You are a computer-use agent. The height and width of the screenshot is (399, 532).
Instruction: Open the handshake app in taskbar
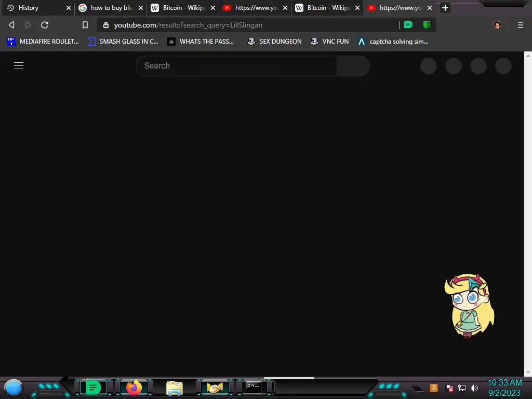point(215,388)
